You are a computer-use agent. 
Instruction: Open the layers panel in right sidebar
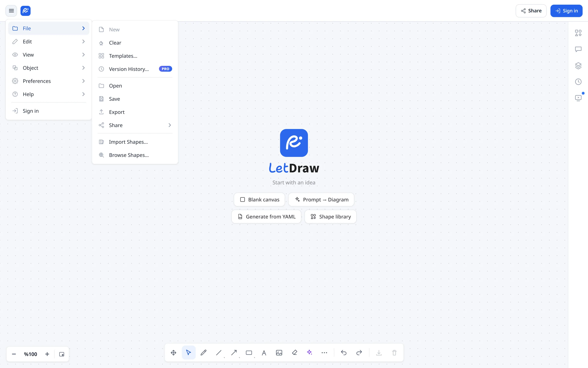pyautogui.click(x=578, y=65)
